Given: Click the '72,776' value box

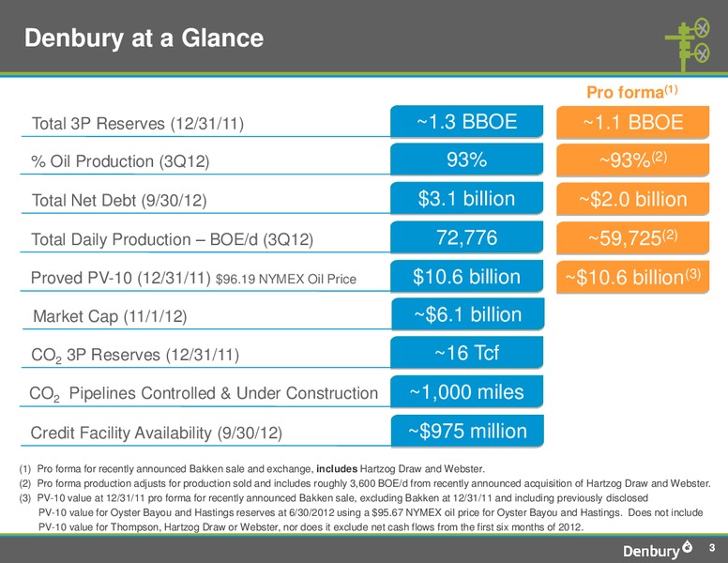Looking at the screenshot, I should [x=466, y=237].
